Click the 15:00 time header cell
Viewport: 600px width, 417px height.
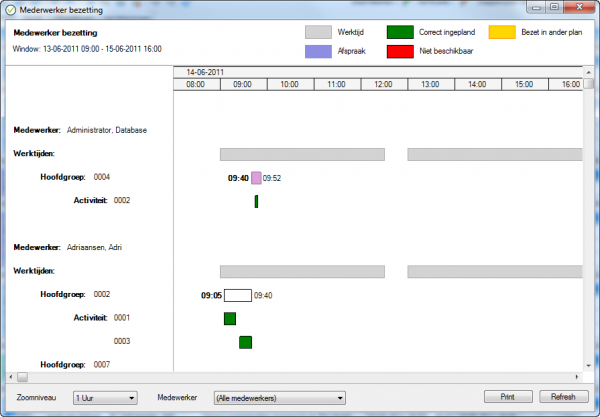(525, 84)
